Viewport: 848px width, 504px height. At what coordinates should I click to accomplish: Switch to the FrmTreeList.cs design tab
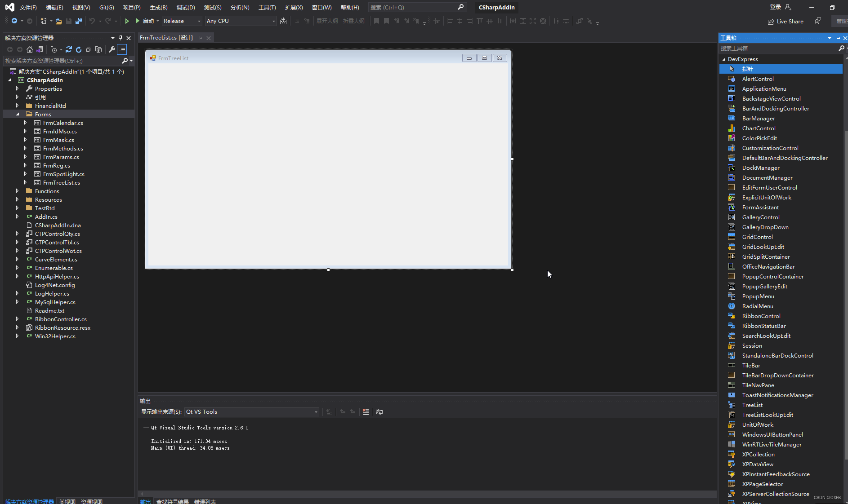coord(166,38)
